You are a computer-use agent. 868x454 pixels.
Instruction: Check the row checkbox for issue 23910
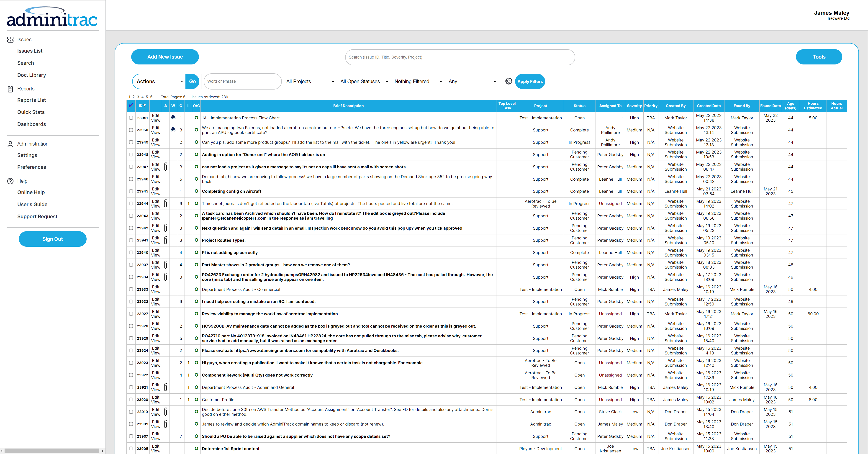pyautogui.click(x=131, y=412)
